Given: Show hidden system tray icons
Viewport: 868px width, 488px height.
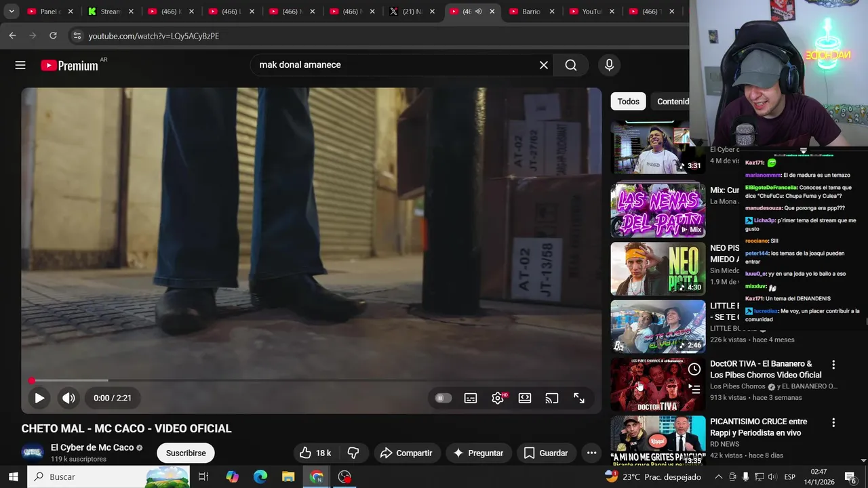Looking at the screenshot, I should (719, 476).
